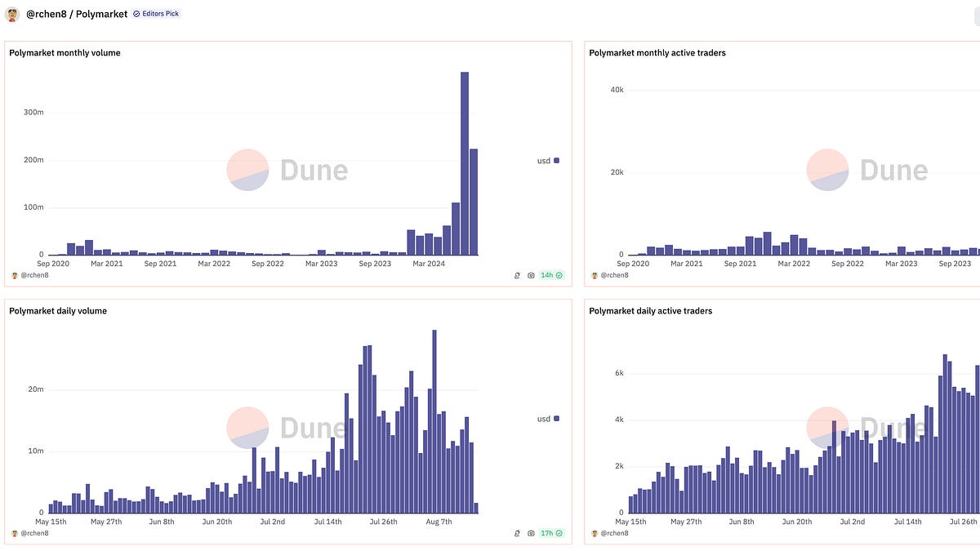Click the 14h freshness badge on monthly volume
980x551 pixels.
[551, 276]
